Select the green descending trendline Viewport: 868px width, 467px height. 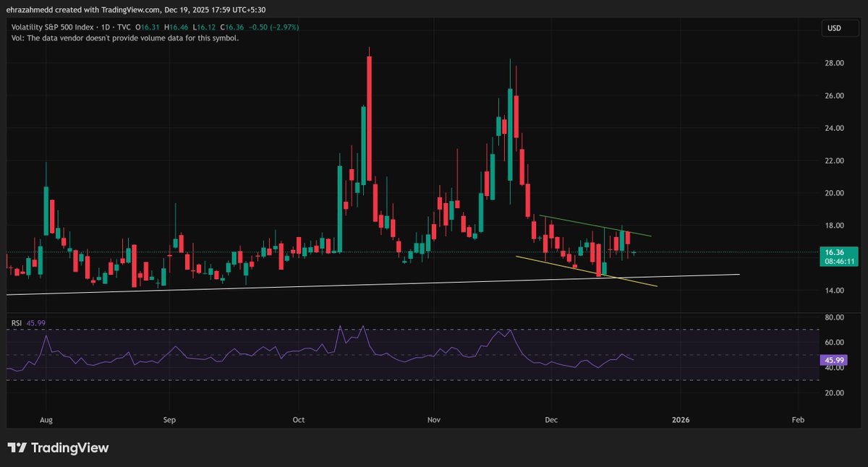tap(595, 226)
